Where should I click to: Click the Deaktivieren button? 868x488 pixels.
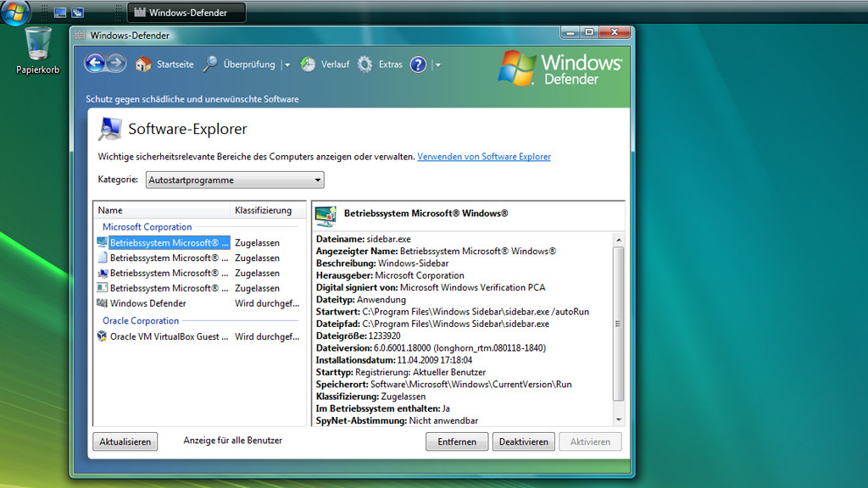tap(524, 441)
